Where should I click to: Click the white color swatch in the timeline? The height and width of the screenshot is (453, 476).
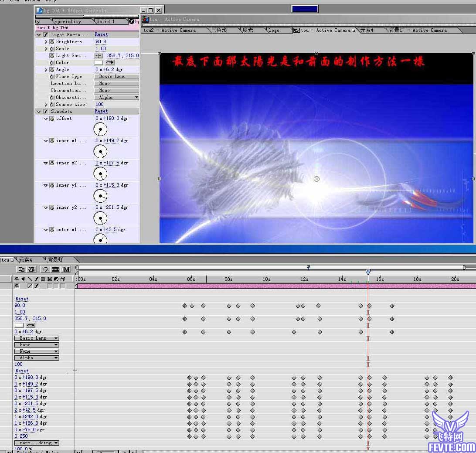19,325
